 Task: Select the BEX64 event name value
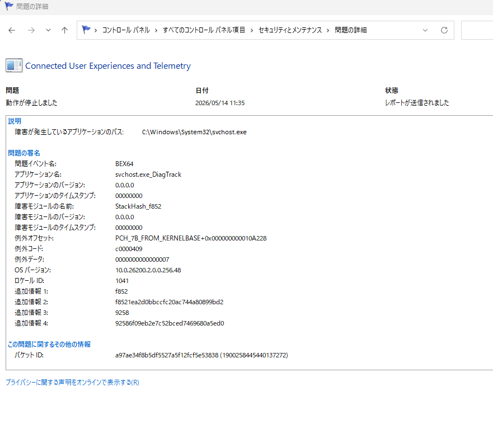pyautogui.click(x=124, y=164)
